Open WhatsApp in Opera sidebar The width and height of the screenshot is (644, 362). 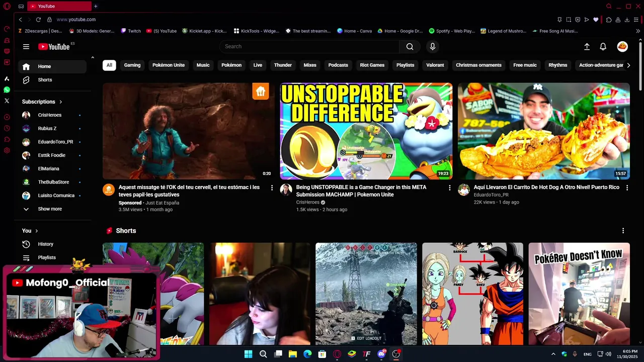tap(7, 89)
